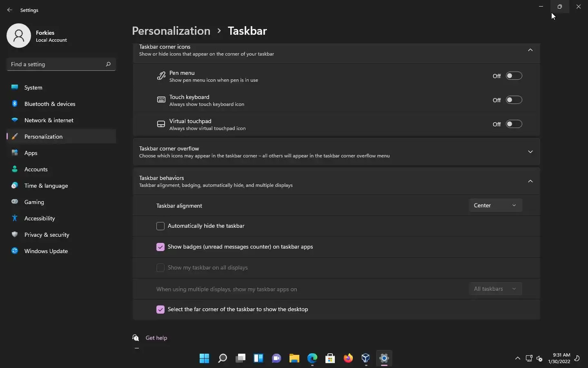
Task: Show hidden icons in system tray
Action: 518,359
